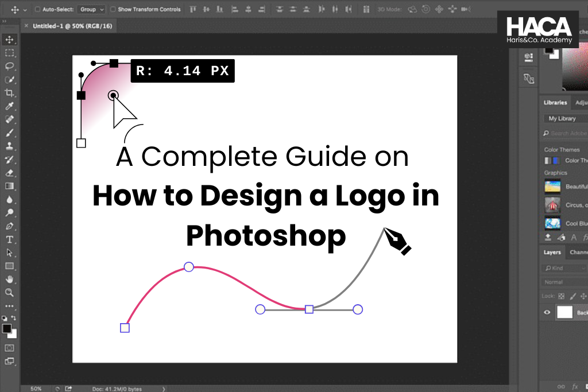588x392 pixels.
Task: Open the Normal blend mode dropdown
Action: point(560,281)
